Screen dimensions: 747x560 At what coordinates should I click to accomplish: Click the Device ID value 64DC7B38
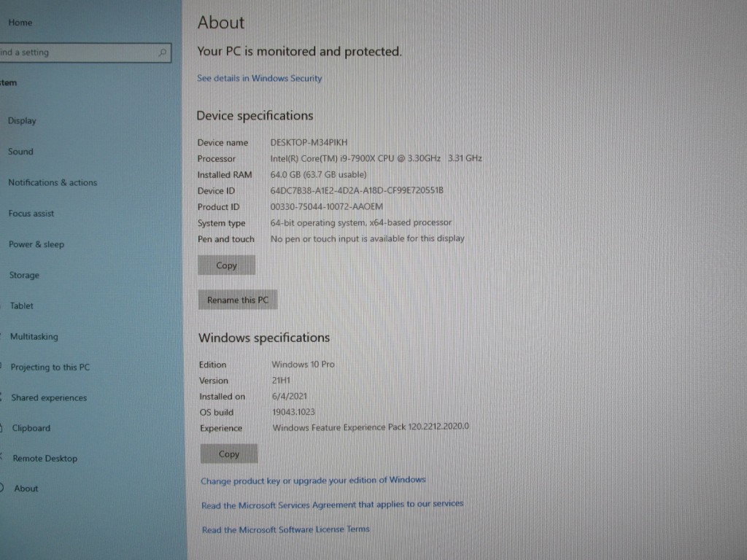pyautogui.click(x=357, y=190)
